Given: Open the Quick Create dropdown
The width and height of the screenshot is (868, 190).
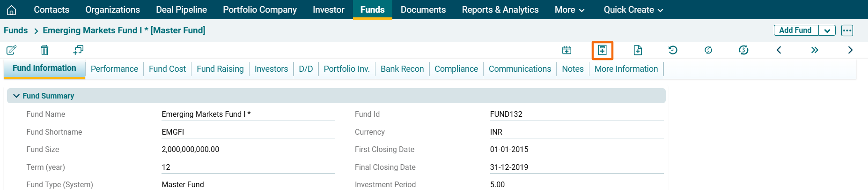Looking at the screenshot, I should [633, 10].
